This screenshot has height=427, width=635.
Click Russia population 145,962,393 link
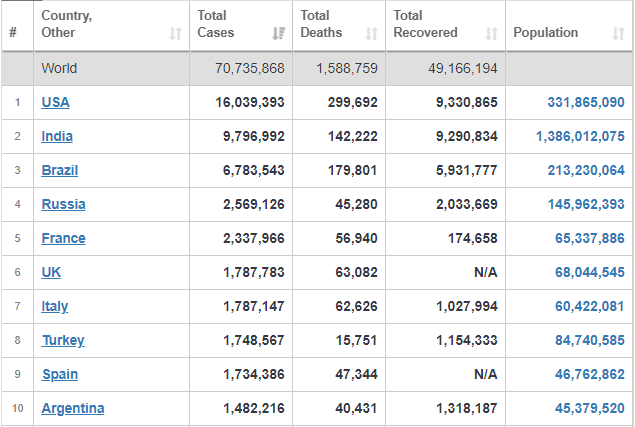pos(586,204)
